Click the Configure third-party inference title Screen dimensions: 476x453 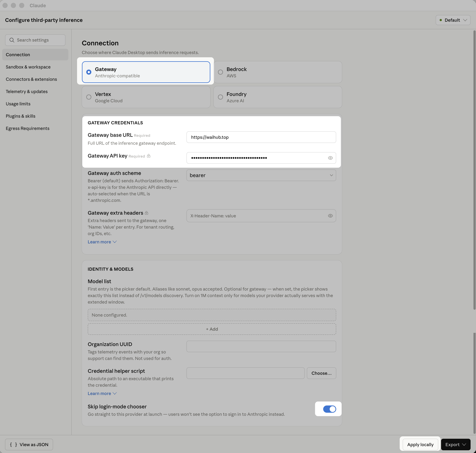pyautogui.click(x=44, y=20)
